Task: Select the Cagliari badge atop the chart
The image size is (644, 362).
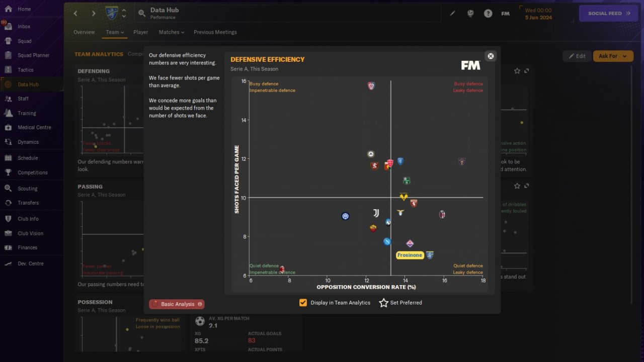Action: 371,86
